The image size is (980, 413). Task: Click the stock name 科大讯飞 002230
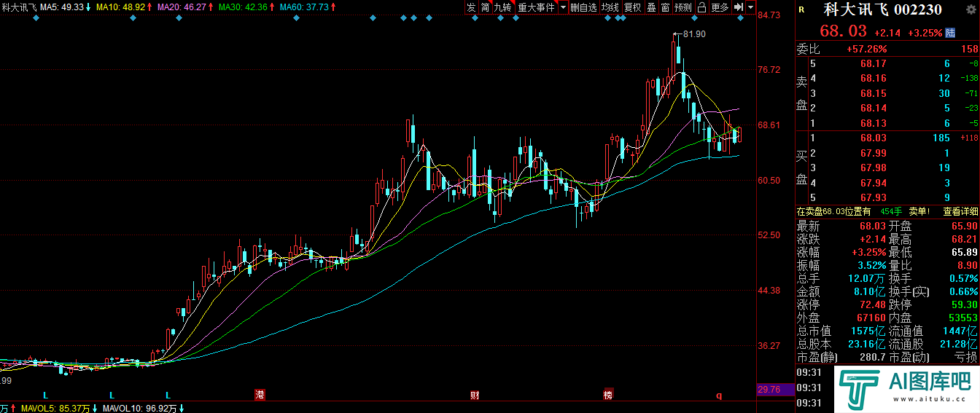point(882,9)
